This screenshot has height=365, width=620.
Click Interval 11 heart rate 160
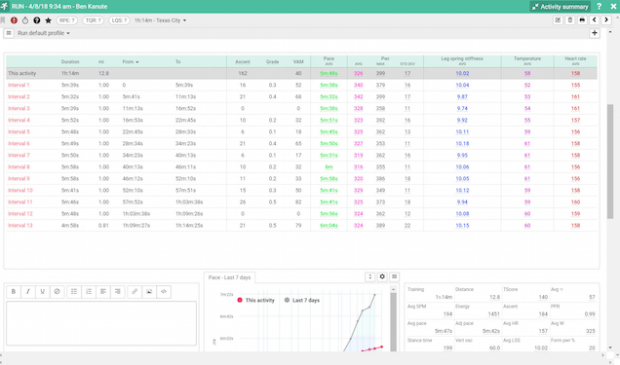coord(575,202)
